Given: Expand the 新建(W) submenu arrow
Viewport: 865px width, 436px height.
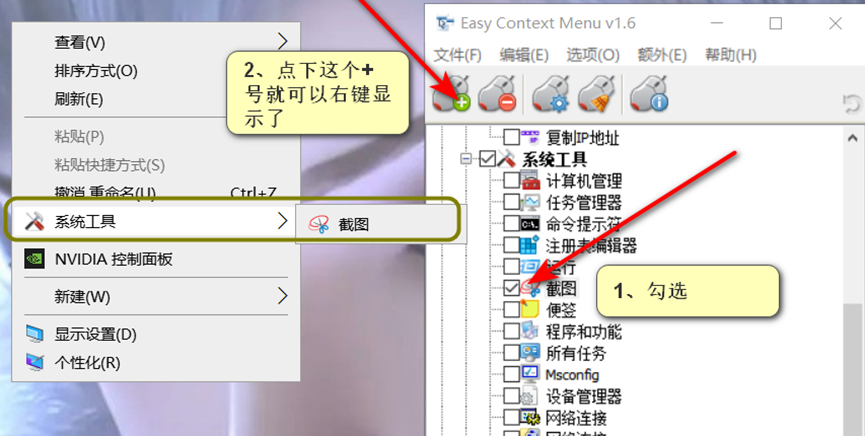Looking at the screenshot, I should pyautogui.click(x=282, y=296).
